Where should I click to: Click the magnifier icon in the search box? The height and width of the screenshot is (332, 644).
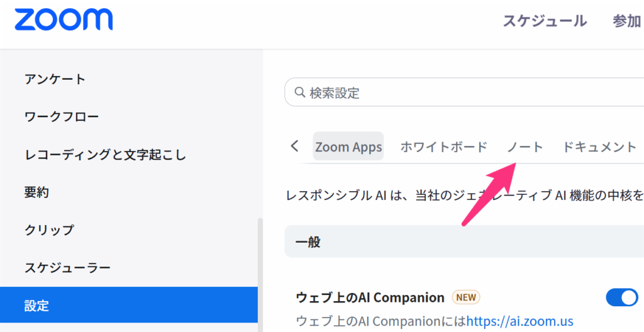coord(299,94)
